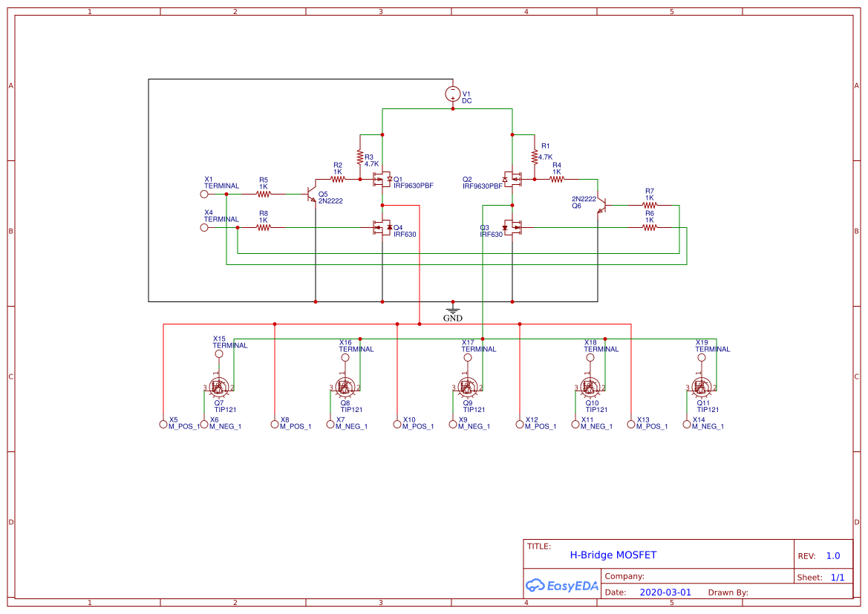This screenshot has width=868, height=614.
Task: Click resistor R2 1K symbol
Action: [338, 180]
